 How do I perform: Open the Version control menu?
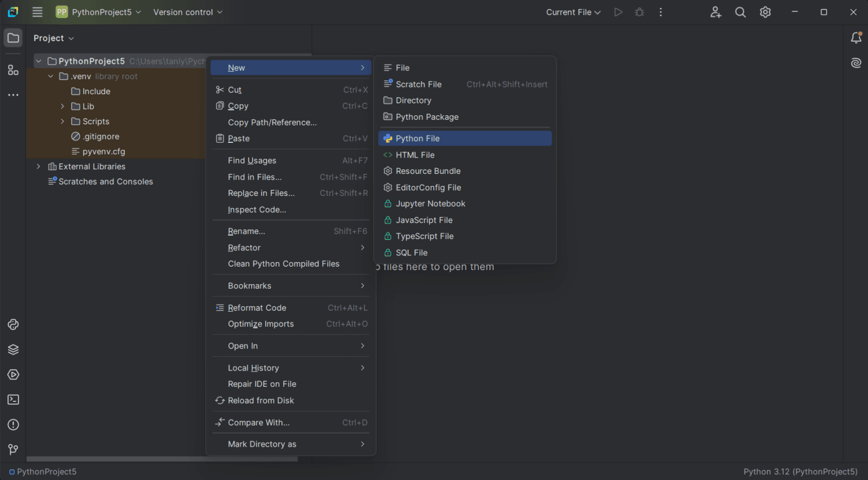(184, 11)
